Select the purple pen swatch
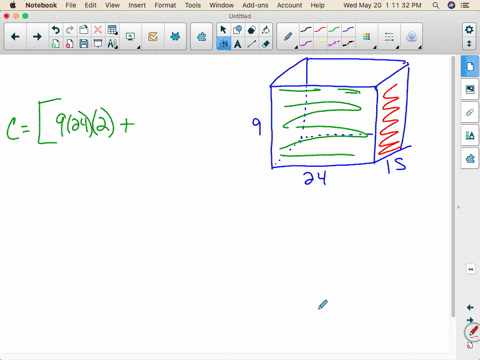The height and width of the screenshot is (360, 480). (306, 43)
